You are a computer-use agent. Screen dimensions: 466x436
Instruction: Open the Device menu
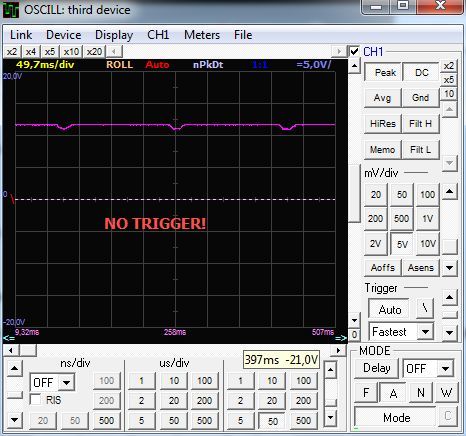coord(64,35)
